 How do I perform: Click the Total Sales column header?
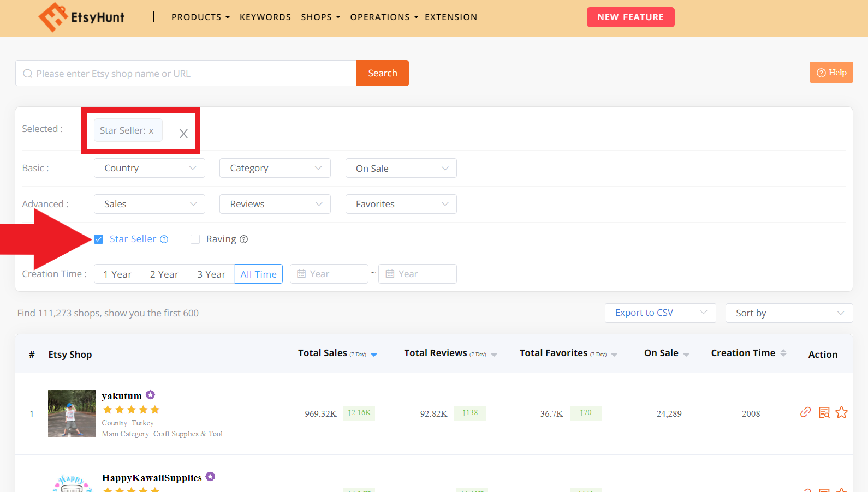(x=323, y=353)
